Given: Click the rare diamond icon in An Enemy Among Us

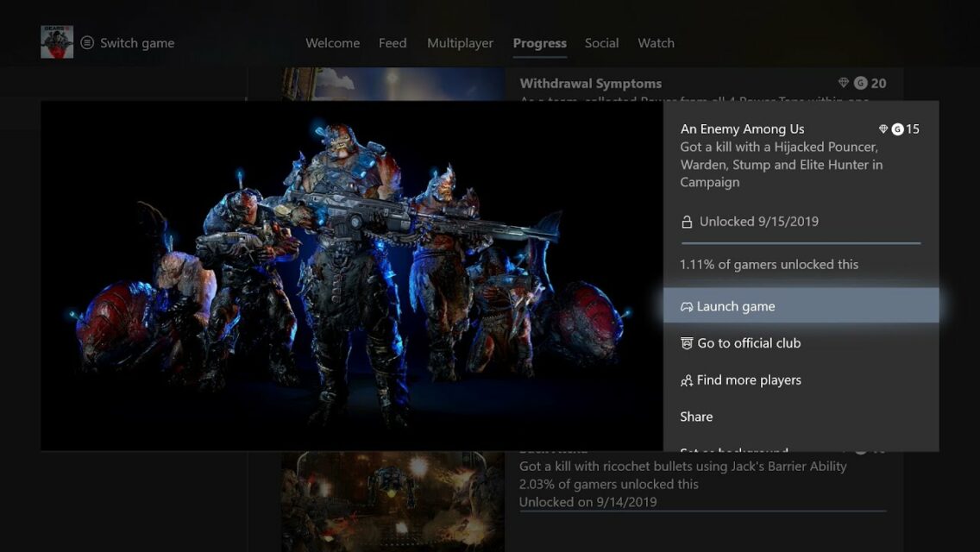Looking at the screenshot, I should (x=883, y=129).
